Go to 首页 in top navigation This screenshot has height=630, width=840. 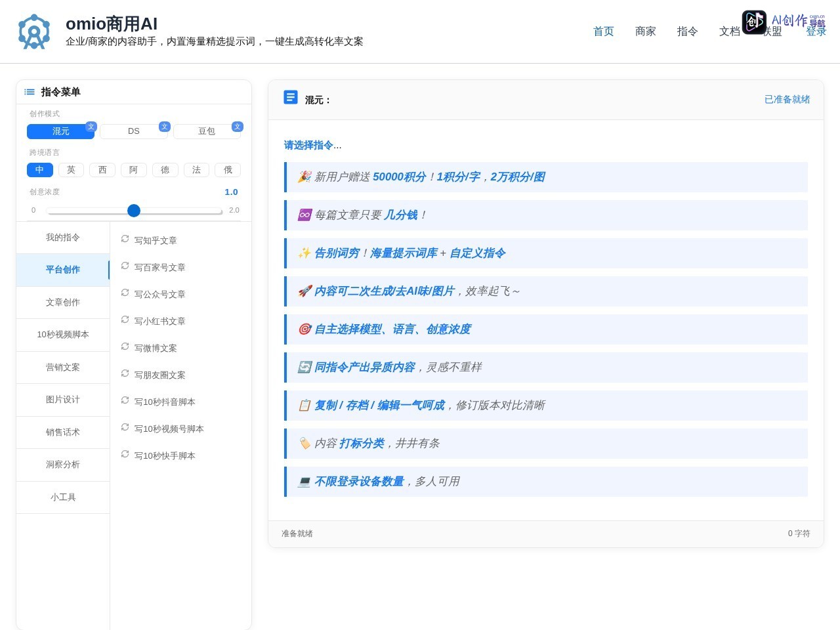tap(604, 31)
